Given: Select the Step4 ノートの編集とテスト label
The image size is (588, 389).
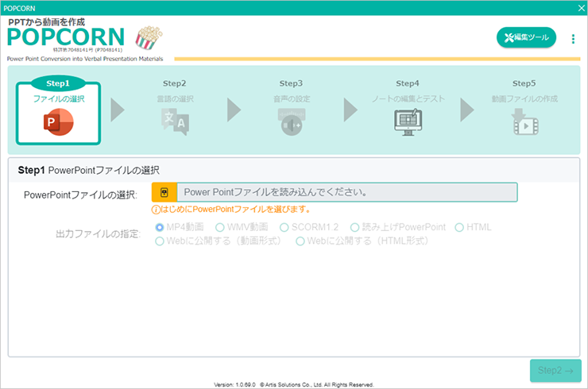Looking at the screenshot, I should click(x=408, y=99).
